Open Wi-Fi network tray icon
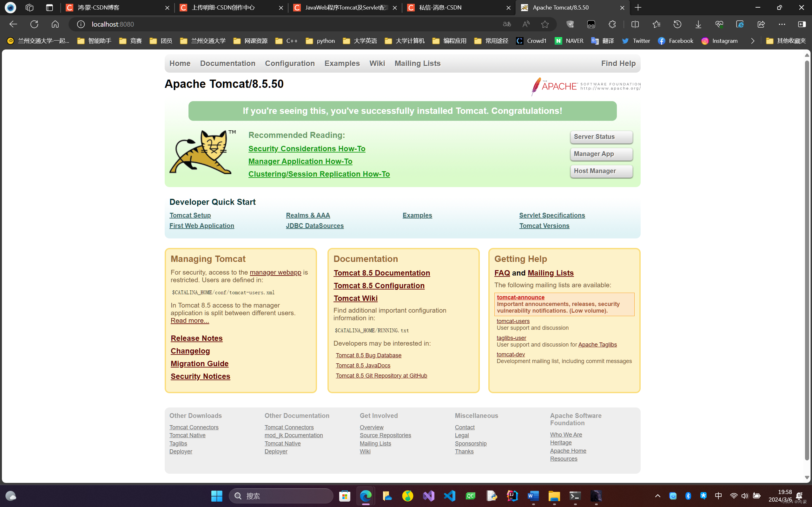 tap(734, 496)
